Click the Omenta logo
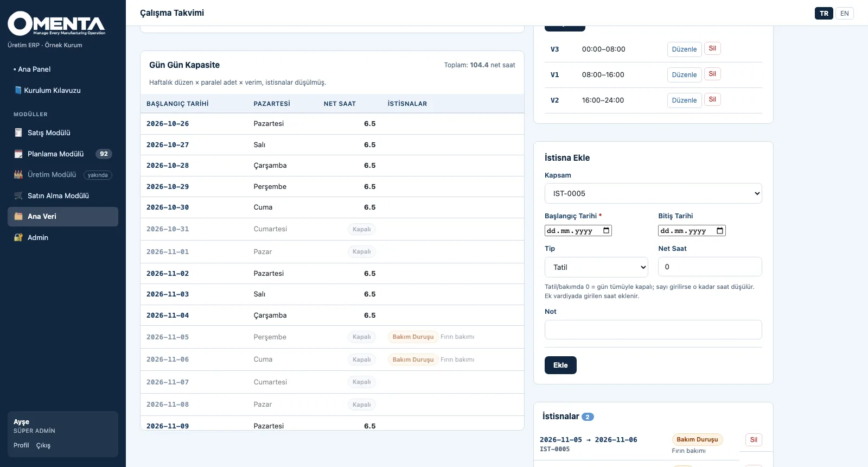868x467 pixels. 56,24
